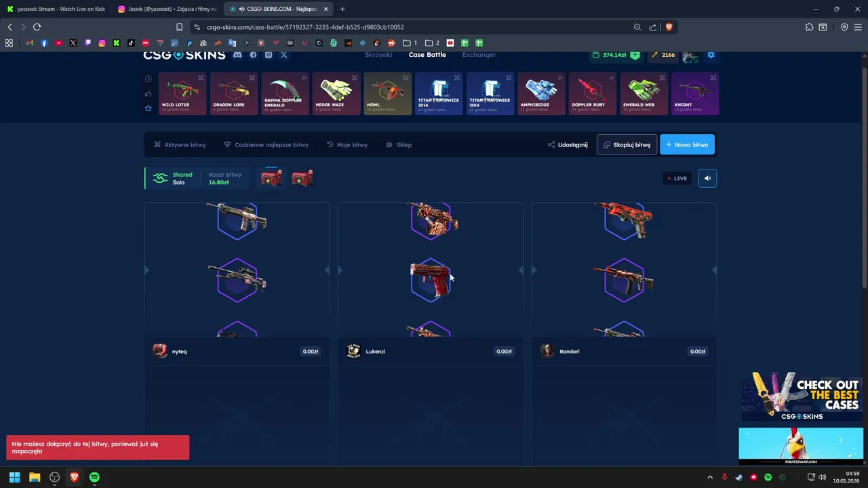
Task: Open the Gmail bookmark
Action: click(30, 43)
